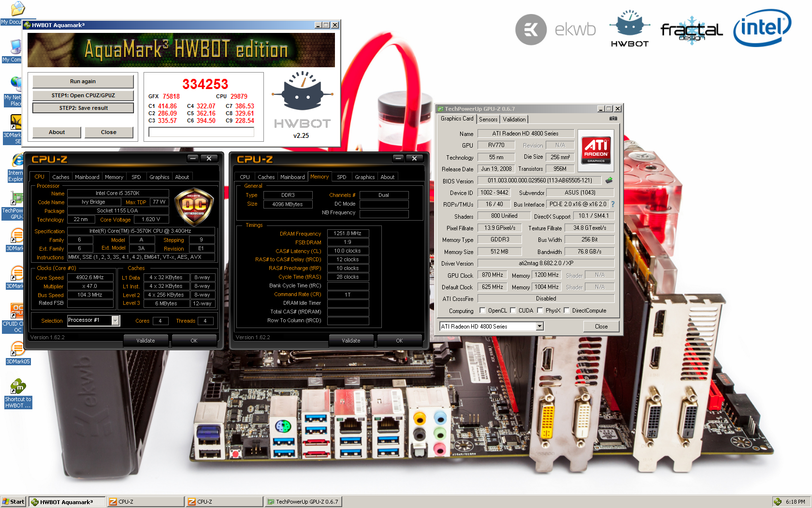Enable the DirectCompute checkbox in GPU-Z
Viewport: 812px width, 508px height.
pos(567,311)
